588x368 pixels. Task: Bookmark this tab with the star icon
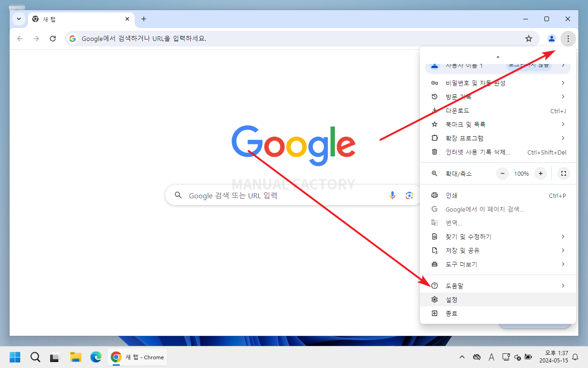pyautogui.click(x=529, y=39)
